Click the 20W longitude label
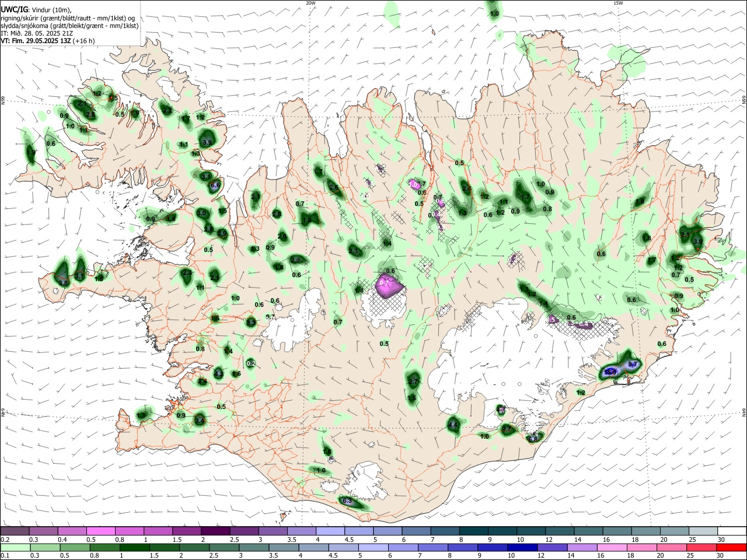 point(310,3)
